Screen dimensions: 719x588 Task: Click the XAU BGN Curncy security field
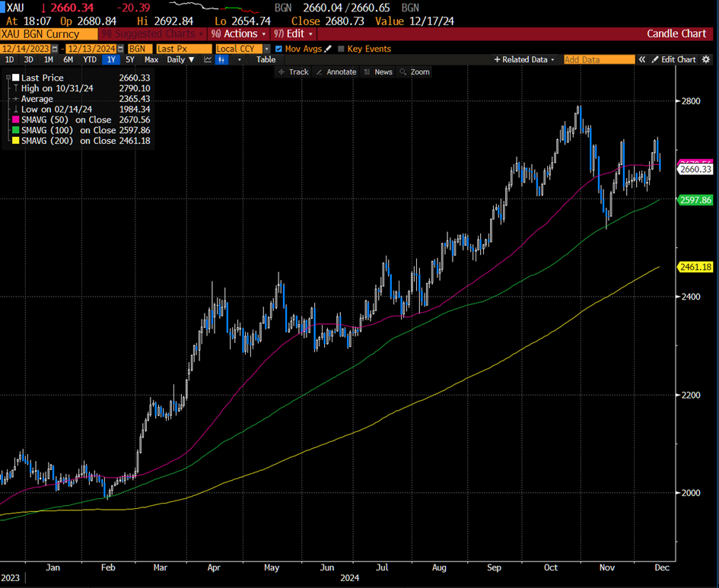[x=49, y=34]
